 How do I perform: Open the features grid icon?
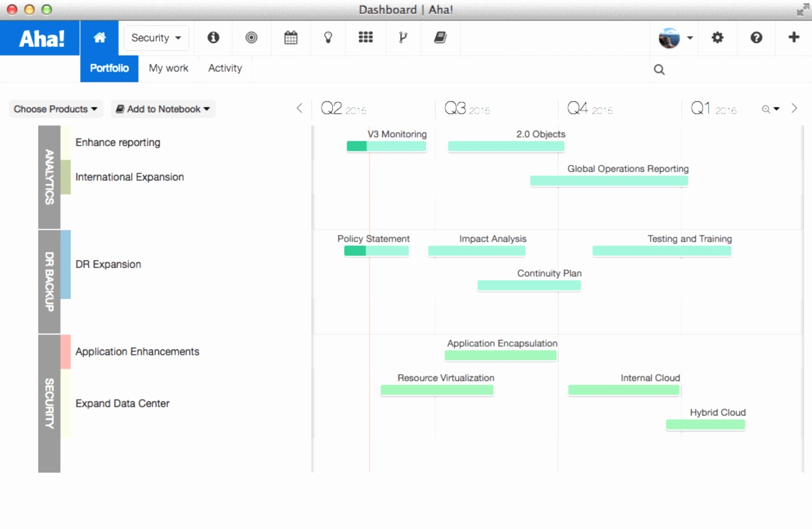(365, 38)
